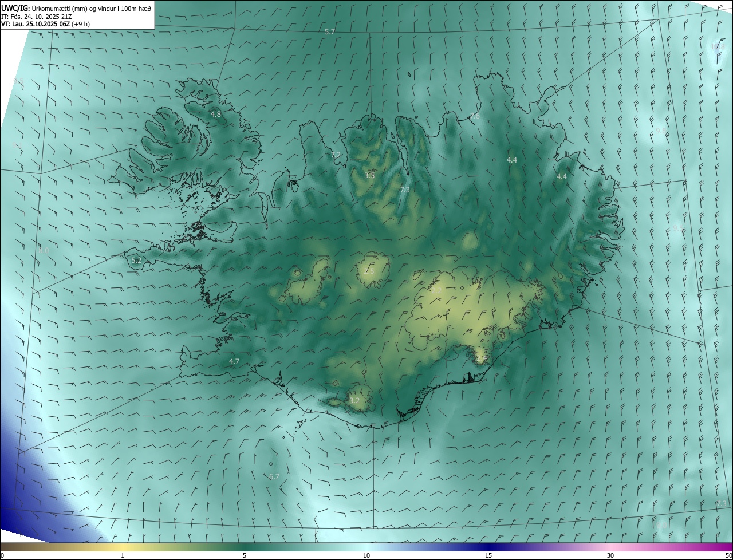
Task: Click the '5.7' value at top of map
Action: click(x=330, y=32)
